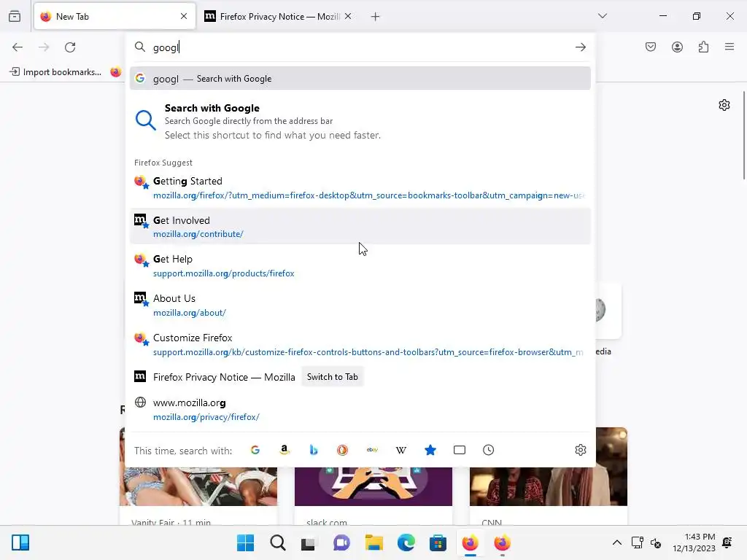Open Get Help suggestion
747x560 pixels.
point(360,265)
